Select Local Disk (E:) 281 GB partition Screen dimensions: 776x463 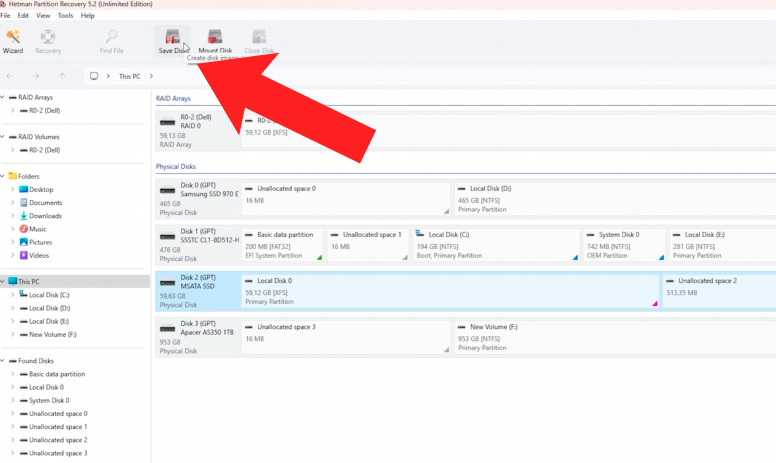[x=723, y=244]
